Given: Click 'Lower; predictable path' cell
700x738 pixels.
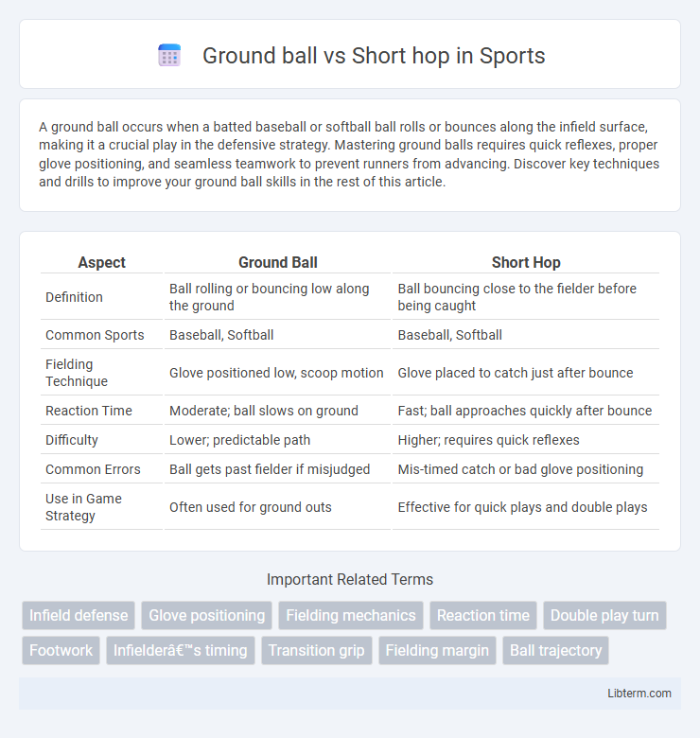Looking at the screenshot, I should click(x=277, y=440).
